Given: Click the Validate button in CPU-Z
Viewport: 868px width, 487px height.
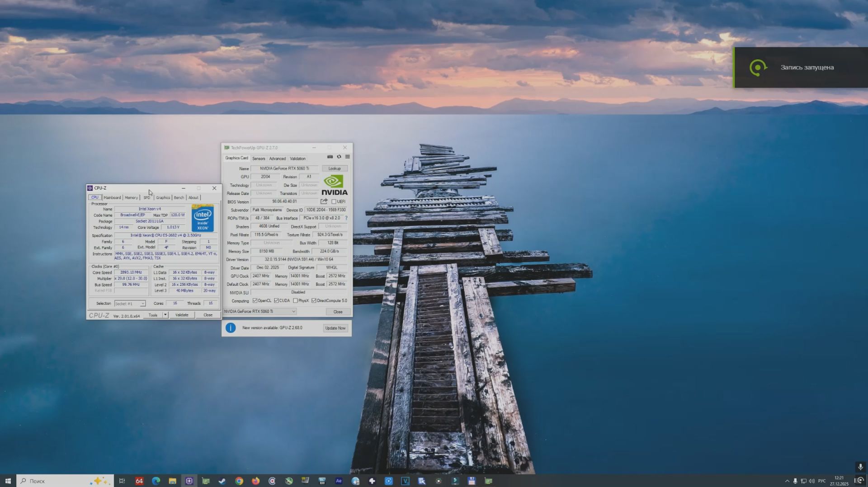Looking at the screenshot, I should [182, 315].
